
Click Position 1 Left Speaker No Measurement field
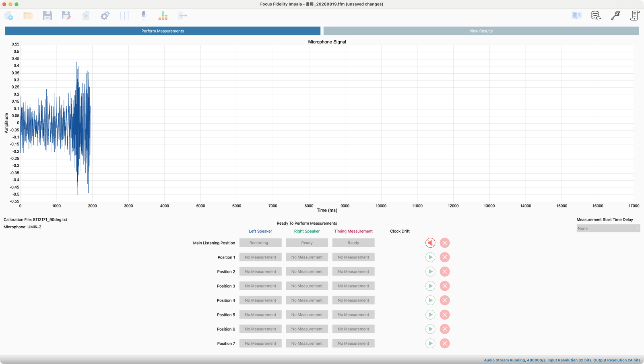pos(260,257)
